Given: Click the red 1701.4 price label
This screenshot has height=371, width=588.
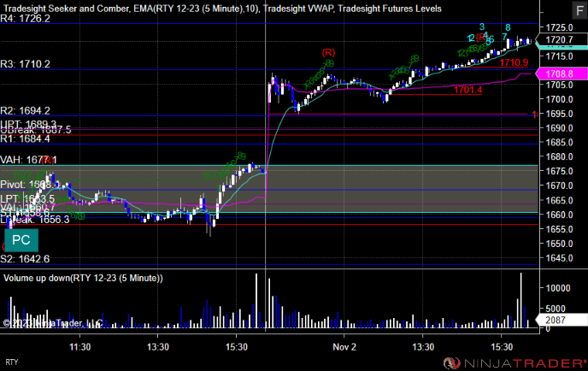Looking at the screenshot, I should coord(467,90).
